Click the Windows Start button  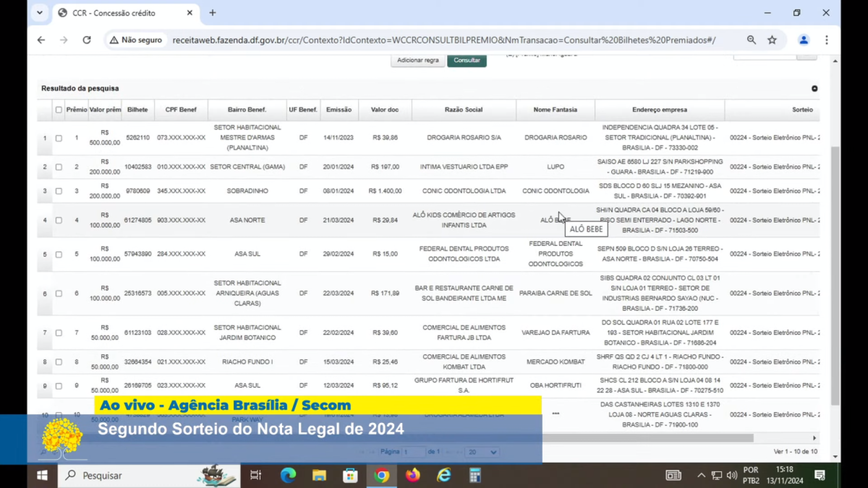[42, 475]
